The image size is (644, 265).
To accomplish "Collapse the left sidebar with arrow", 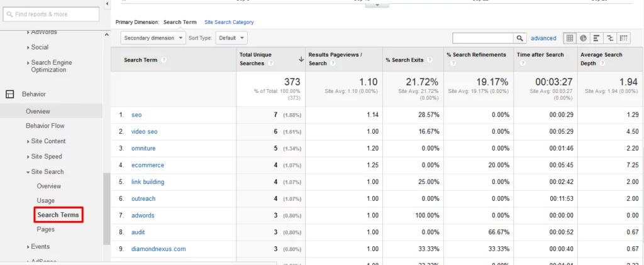I will tap(106, 4).
